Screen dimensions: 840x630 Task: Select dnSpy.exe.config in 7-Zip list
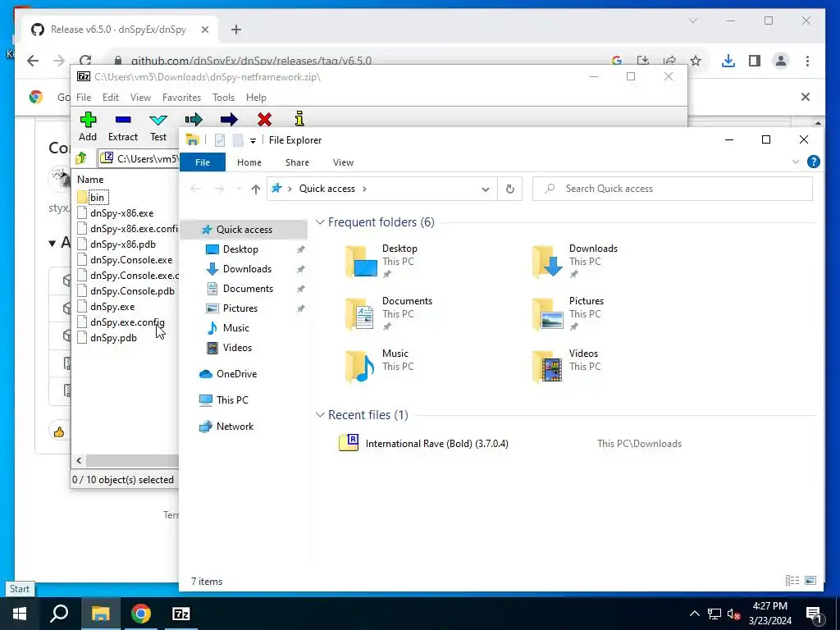(x=127, y=322)
